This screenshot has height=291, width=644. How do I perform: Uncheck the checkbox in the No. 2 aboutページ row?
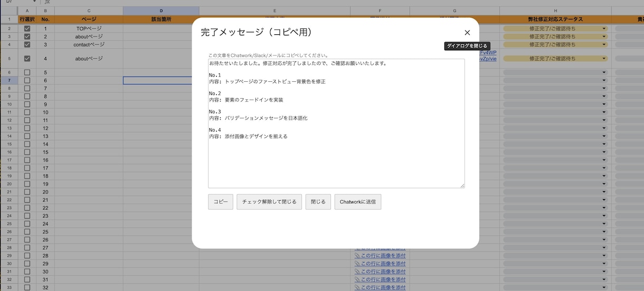pos(27,36)
